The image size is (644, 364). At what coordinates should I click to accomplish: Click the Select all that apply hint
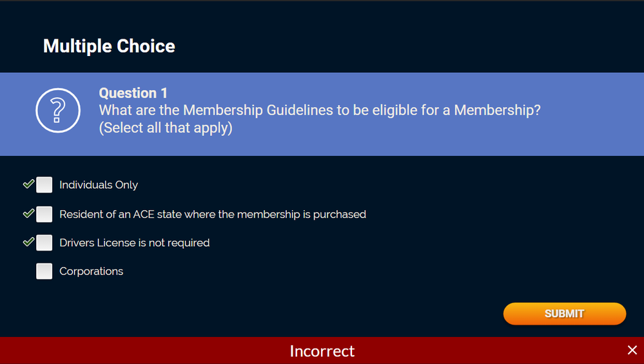(165, 128)
